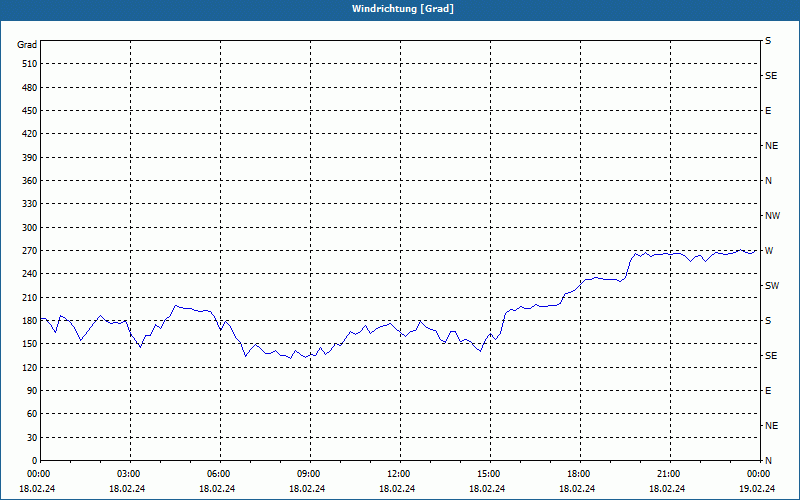
Task: Click the y-axis label '30'
Action: (32, 438)
